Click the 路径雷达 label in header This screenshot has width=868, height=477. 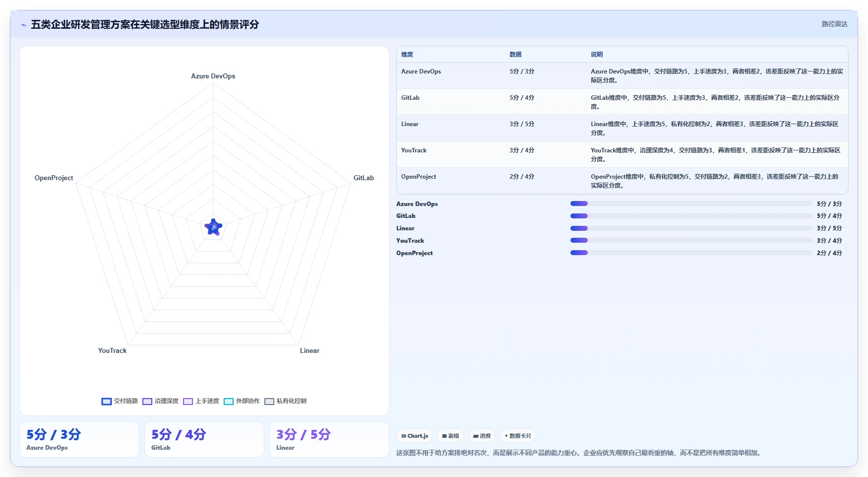(x=834, y=24)
